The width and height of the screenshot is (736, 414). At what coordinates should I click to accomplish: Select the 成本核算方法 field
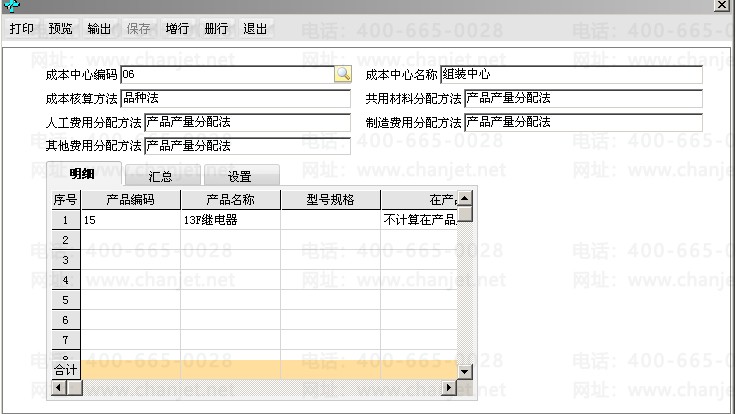tap(236, 99)
